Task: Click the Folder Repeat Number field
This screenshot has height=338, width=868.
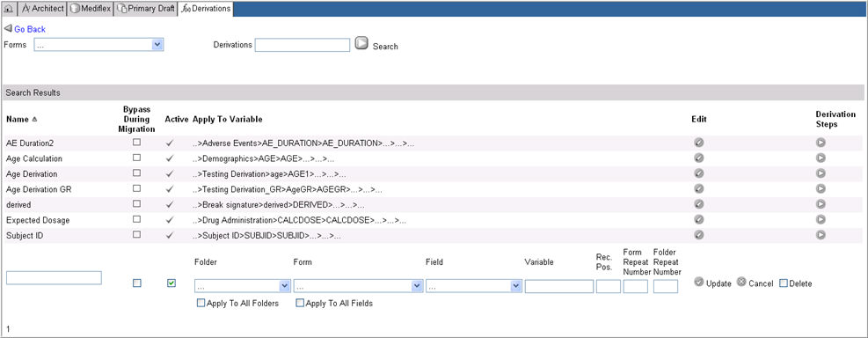Action: tap(666, 286)
